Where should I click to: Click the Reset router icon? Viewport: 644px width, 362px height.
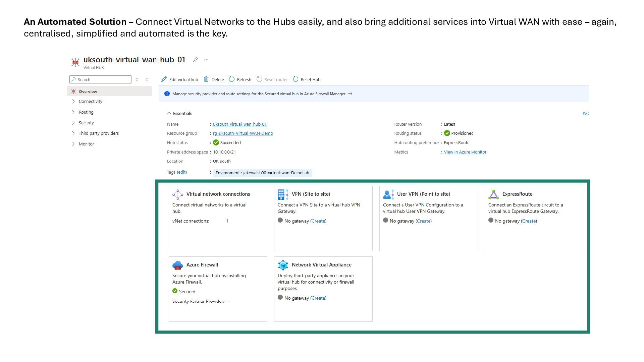(259, 79)
